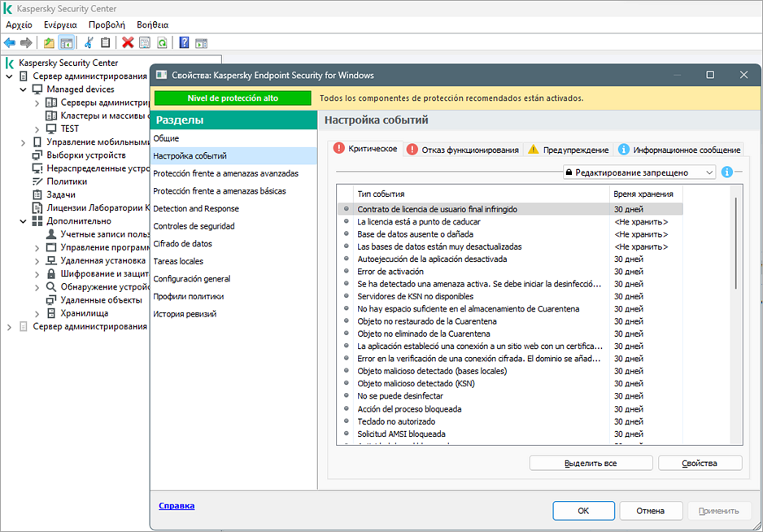The image size is (763, 532).
Task: Click the monitor icon of Managed devices
Action: 37,89
